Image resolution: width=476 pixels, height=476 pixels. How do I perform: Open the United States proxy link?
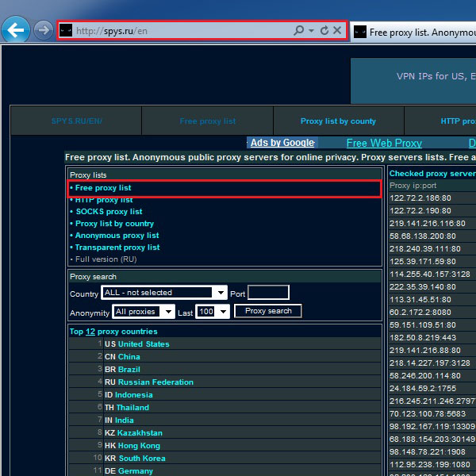point(144,344)
